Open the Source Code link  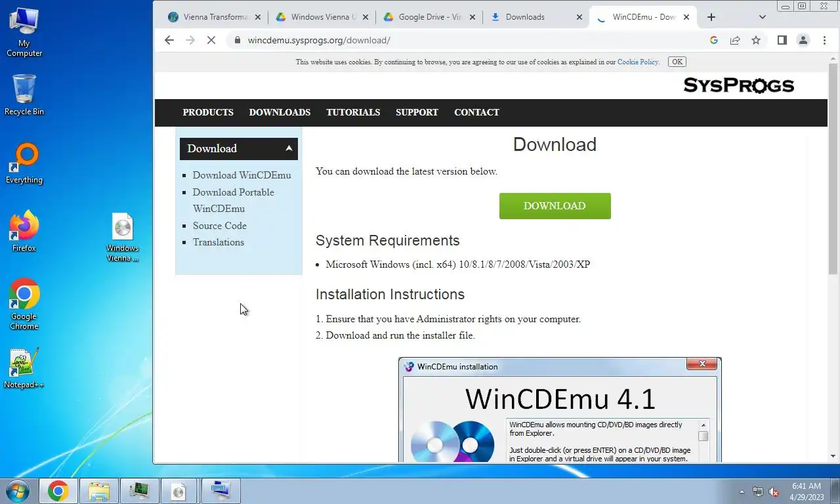pos(219,225)
